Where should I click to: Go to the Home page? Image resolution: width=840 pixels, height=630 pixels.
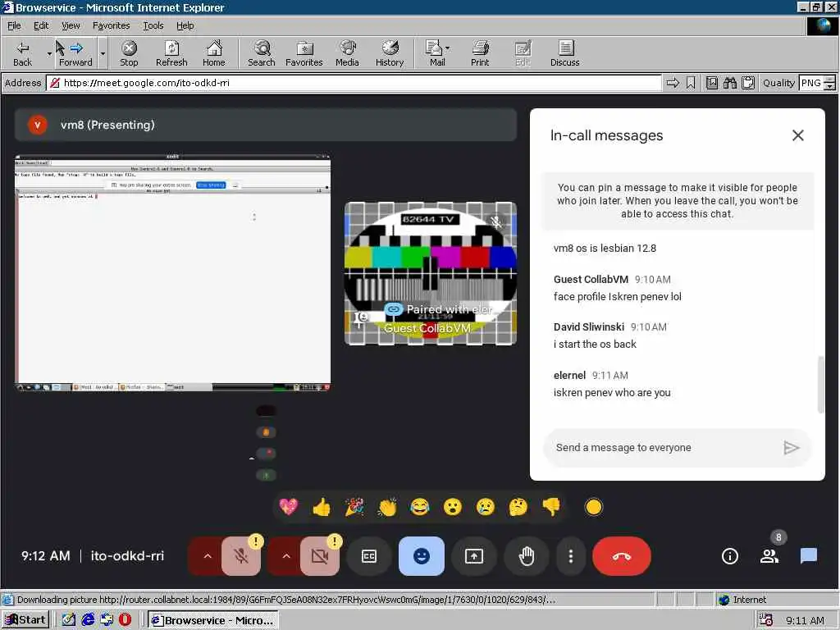(x=214, y=53)
